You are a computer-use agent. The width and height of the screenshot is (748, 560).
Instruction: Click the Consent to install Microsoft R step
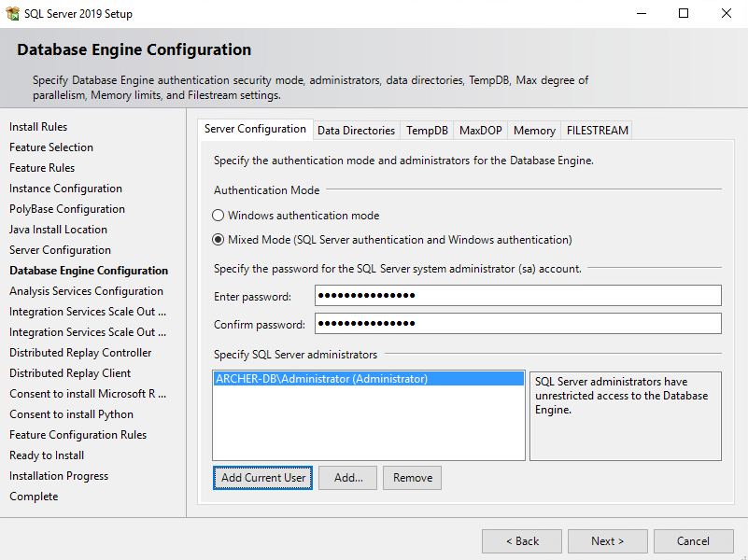(x=88, y=394)
